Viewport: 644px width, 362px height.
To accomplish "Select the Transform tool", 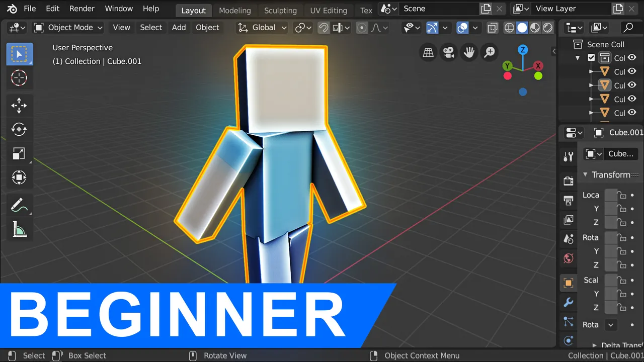I will (19, 177).
